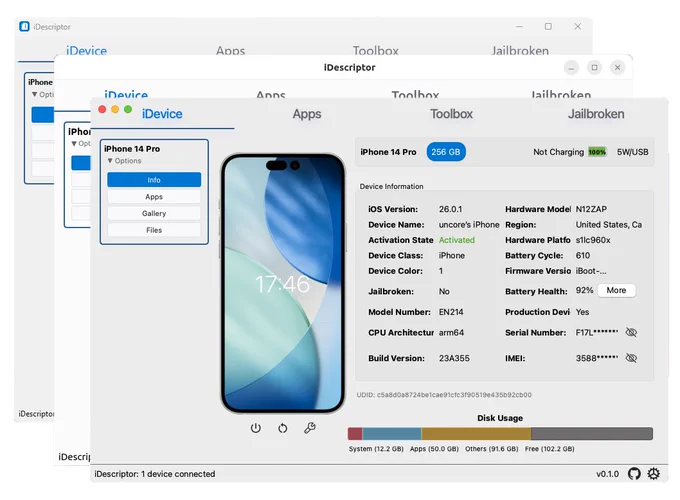Click the firmware version value iBoot-...
680x500 pixels.
[591, 271]
